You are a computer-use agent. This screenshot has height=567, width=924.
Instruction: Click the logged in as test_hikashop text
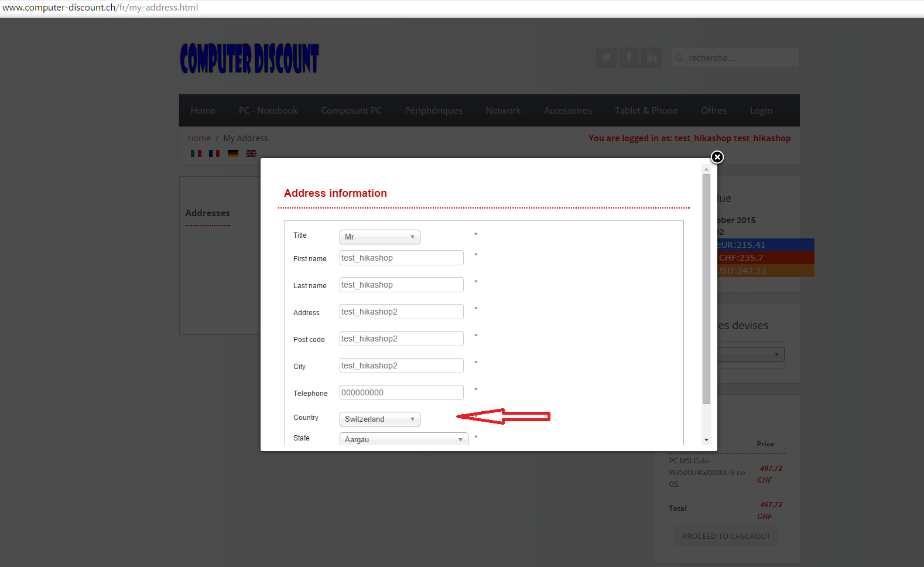690,138
